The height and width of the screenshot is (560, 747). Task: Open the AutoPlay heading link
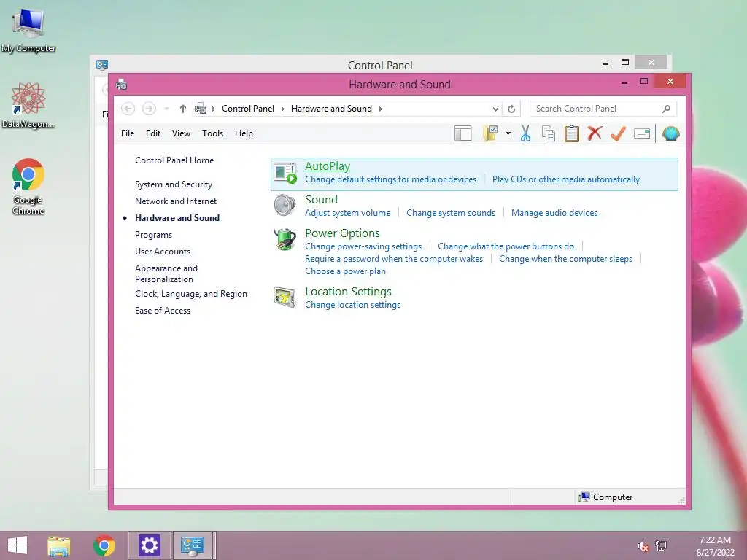click(328, 166)
